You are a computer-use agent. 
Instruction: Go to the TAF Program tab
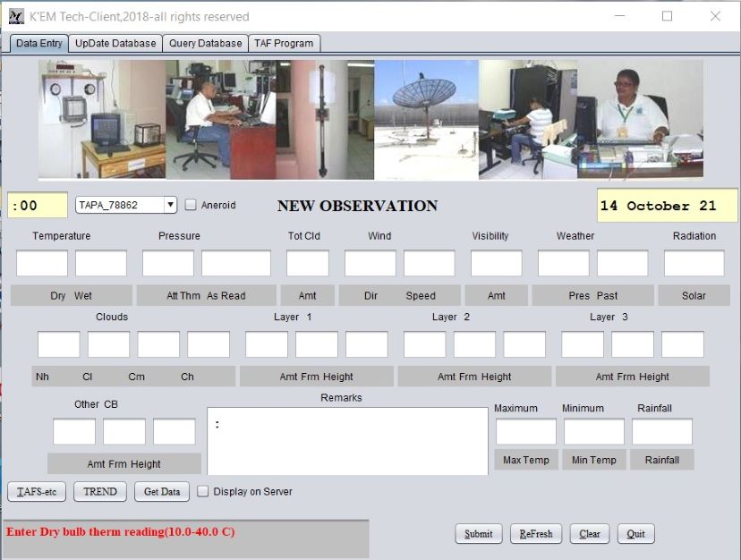pyautogui.click(x=284, y=44)
